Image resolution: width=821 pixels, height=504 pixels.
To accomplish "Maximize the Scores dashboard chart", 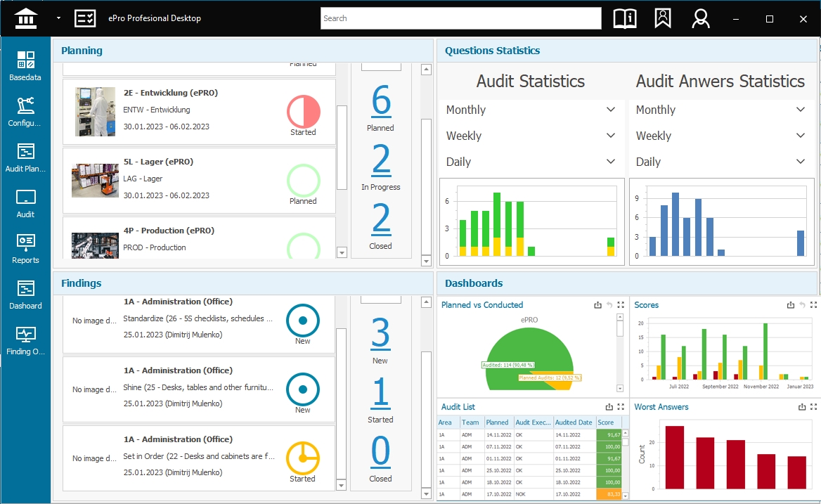I will point(813,305).
